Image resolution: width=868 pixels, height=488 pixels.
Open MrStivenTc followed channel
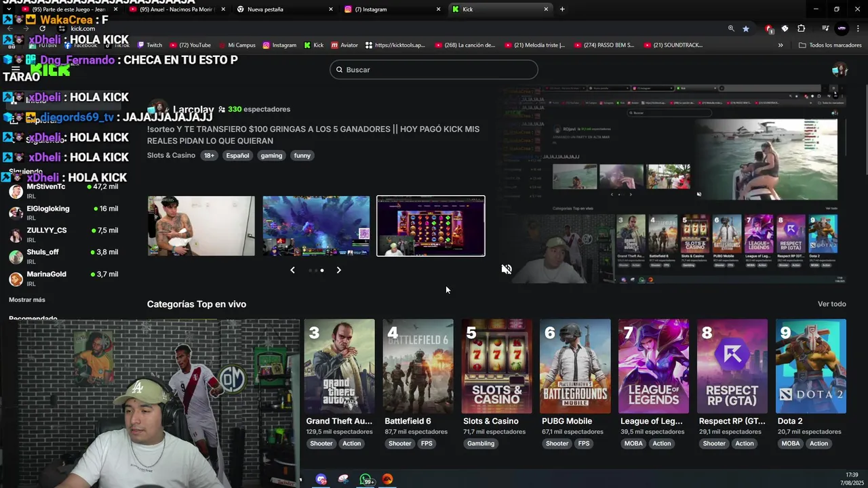63,190
